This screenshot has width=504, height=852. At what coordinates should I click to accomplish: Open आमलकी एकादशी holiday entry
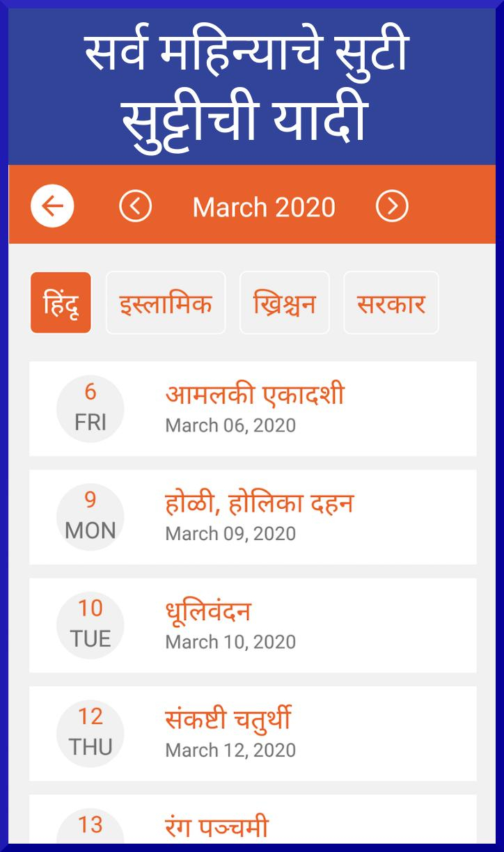tap(253, 409)
